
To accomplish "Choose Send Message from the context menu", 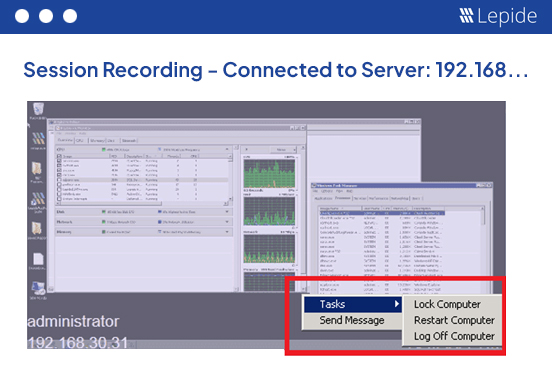I will pyautogui.click(x=352, y=320).
